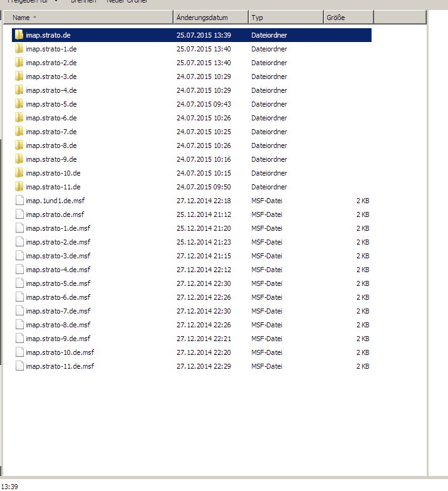Click the date 24.07.2015 09:43

point(204,104)
